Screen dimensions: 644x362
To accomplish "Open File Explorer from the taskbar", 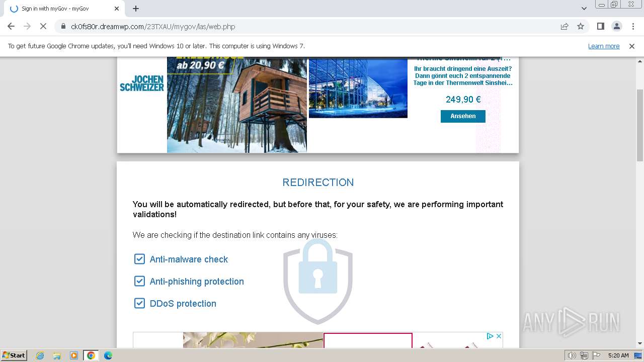I will pos(57,355).
